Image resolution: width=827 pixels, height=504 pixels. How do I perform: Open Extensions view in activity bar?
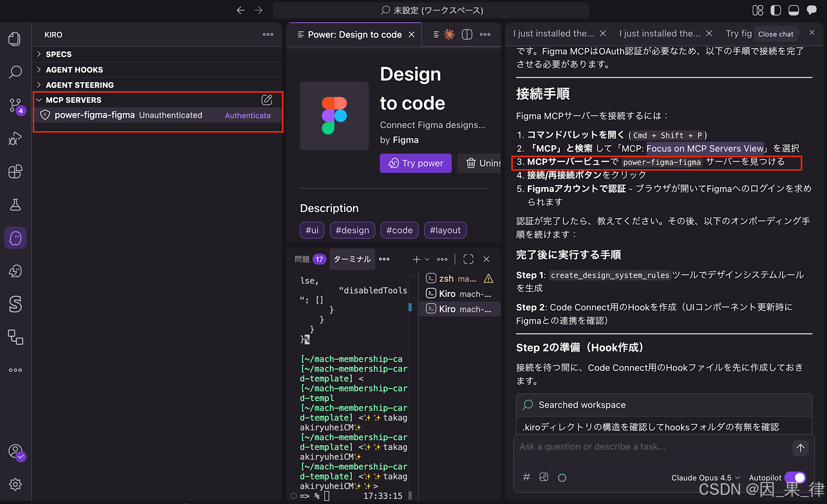click(15, 172)
